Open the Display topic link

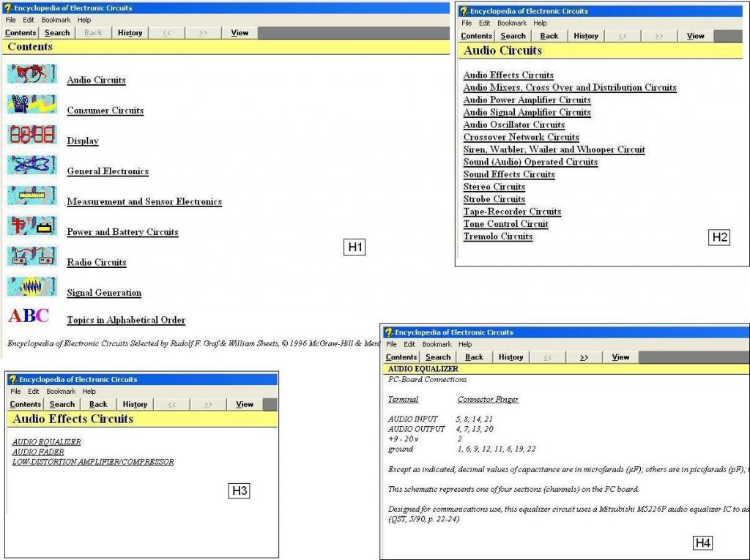point(83,141)
